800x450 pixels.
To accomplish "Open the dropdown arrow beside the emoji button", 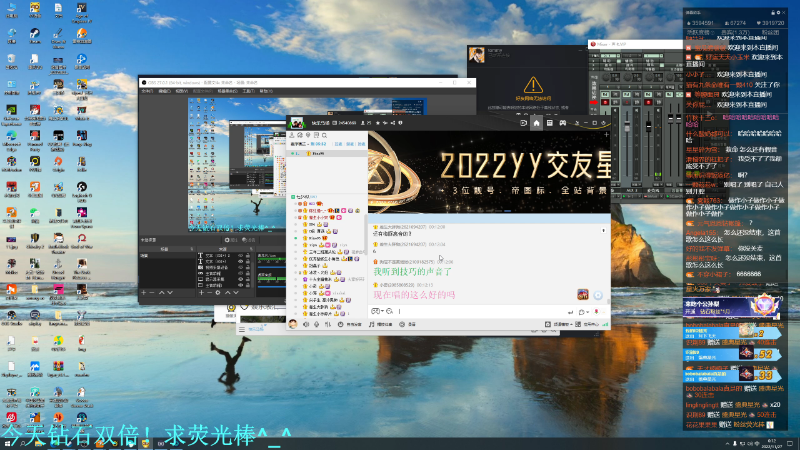I will (x=382, y=311).
